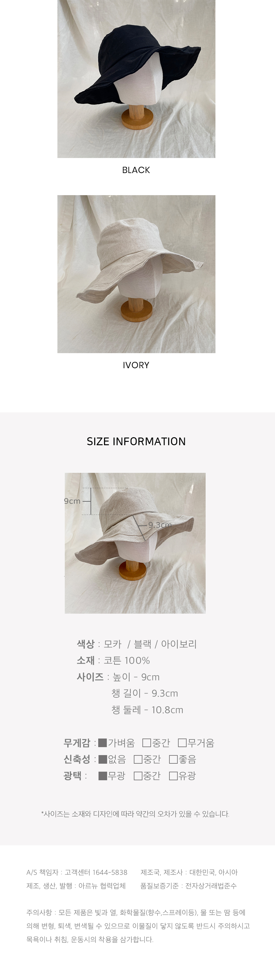Click the 코튼 100% material text
275x980 pixels.
coord(127,660)
